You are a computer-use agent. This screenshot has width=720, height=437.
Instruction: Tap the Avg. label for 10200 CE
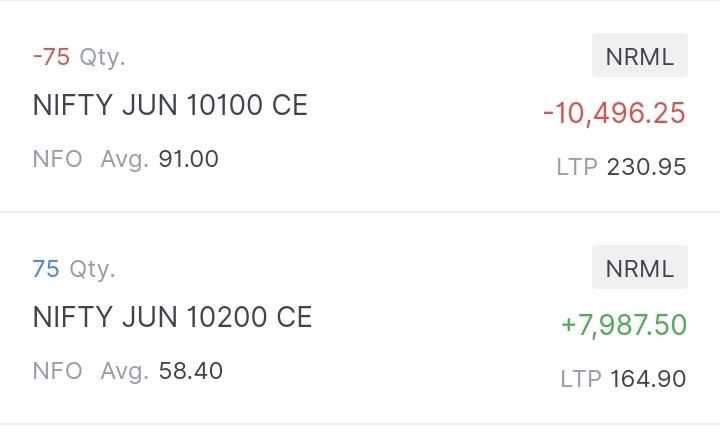(x=125, y=371)
